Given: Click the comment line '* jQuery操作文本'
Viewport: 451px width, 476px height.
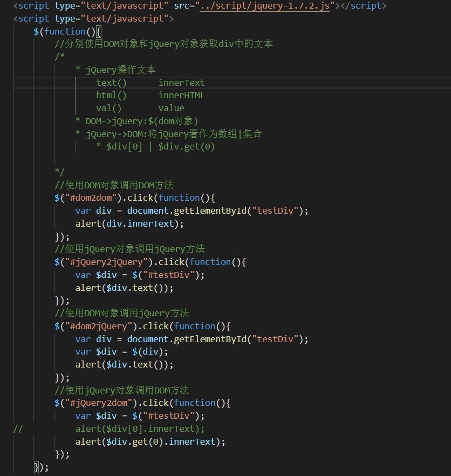Looking at the screenshot, I should tap(115, 70).
